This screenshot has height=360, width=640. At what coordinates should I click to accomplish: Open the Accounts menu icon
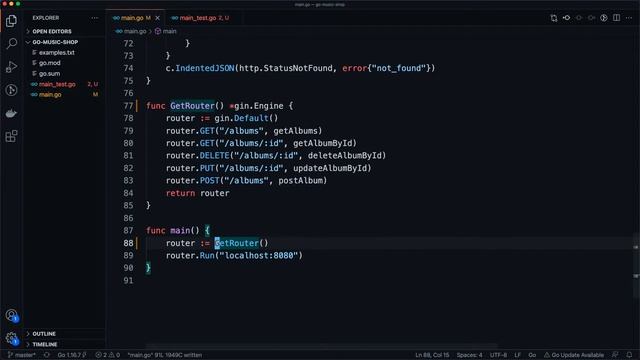11,315
